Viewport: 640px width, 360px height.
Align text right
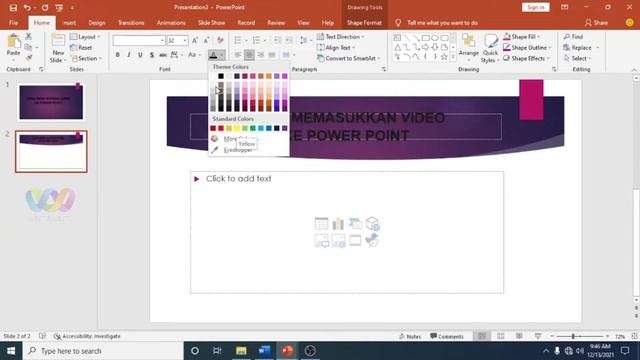tap(260, 55)
